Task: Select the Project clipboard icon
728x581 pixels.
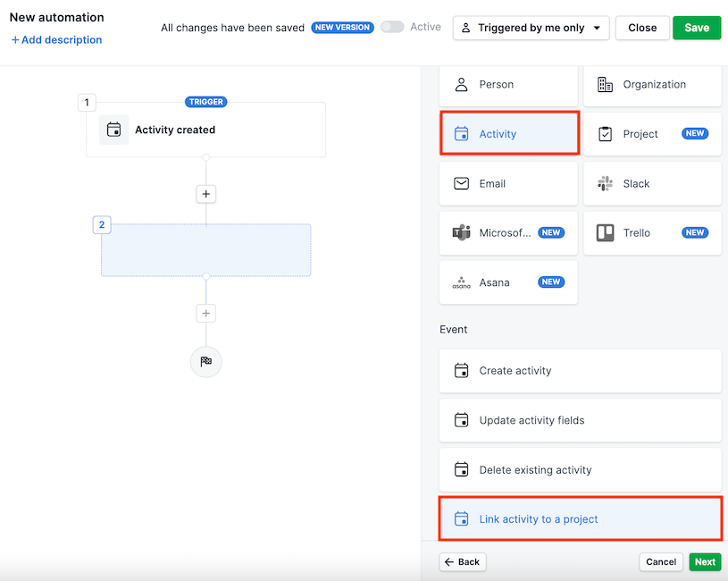Action: pyautogui.click(x=604, y=133)
